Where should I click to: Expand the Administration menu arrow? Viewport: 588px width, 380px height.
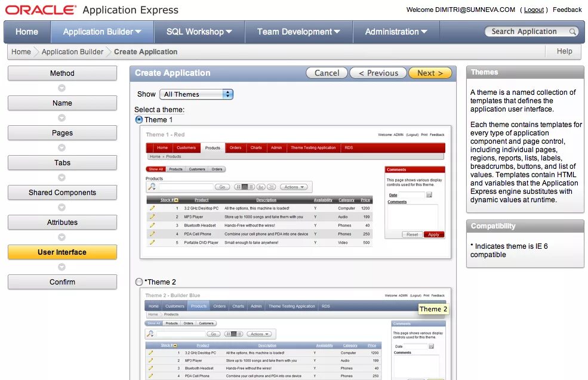point(424,32)
